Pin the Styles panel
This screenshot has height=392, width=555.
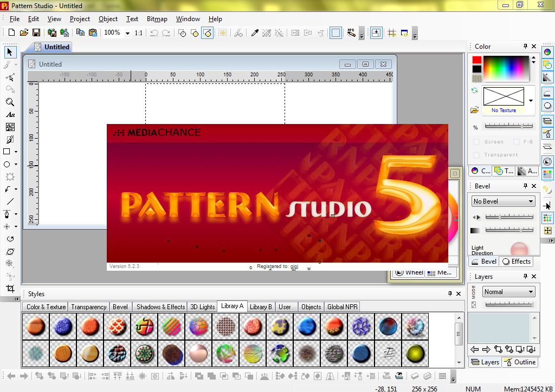450,293
